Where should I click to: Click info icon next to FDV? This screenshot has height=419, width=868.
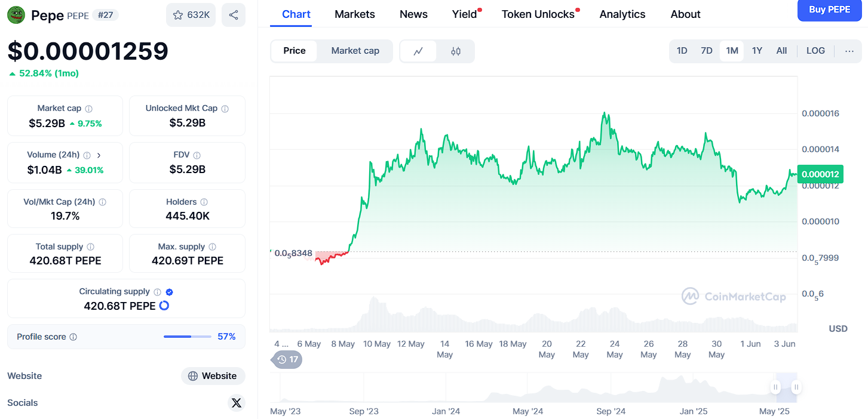coord(197,155)
